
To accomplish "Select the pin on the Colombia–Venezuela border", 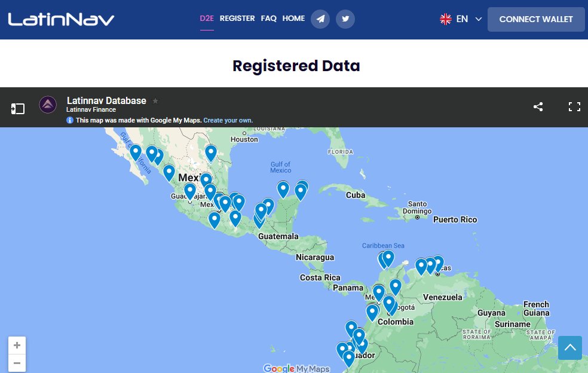I will [395, 288].
